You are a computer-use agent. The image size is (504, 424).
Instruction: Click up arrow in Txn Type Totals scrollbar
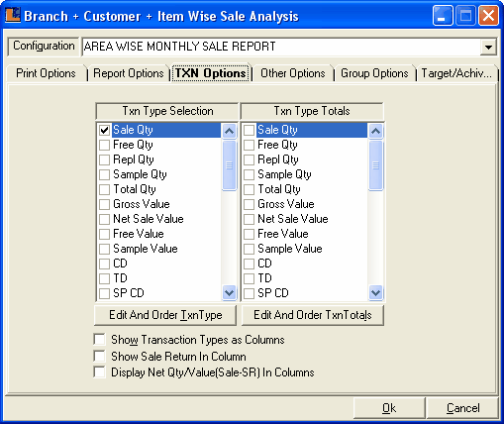click(375, 131)
